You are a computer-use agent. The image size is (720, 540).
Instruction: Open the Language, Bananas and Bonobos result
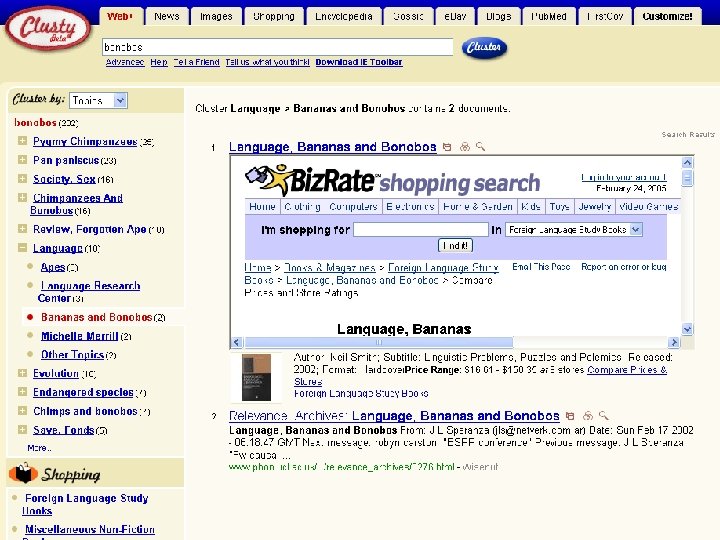[x=332, y=147]
